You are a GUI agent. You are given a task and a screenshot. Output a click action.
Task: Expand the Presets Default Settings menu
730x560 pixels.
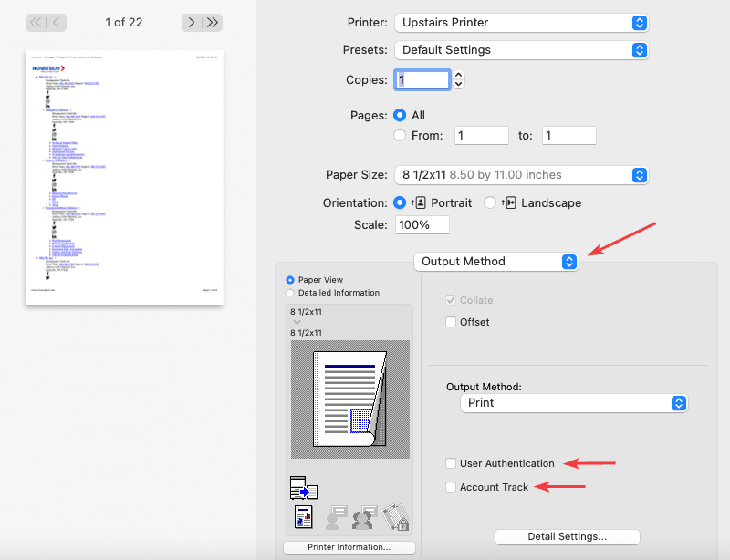coord(521,50)
